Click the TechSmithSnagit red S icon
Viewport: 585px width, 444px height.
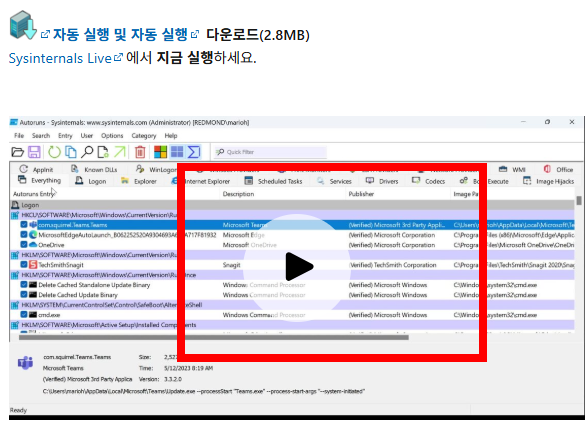pyautogui.click(x=33, y=265)
